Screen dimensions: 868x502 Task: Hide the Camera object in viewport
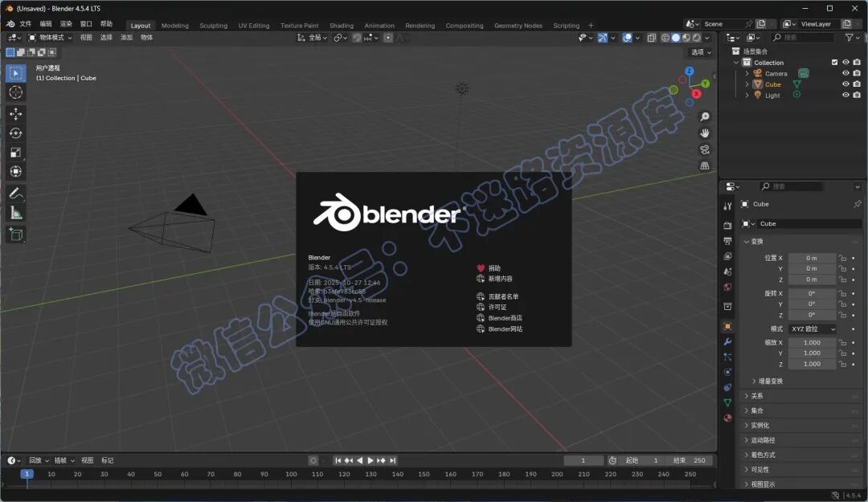pyautogui.click(x=845, y=73)
